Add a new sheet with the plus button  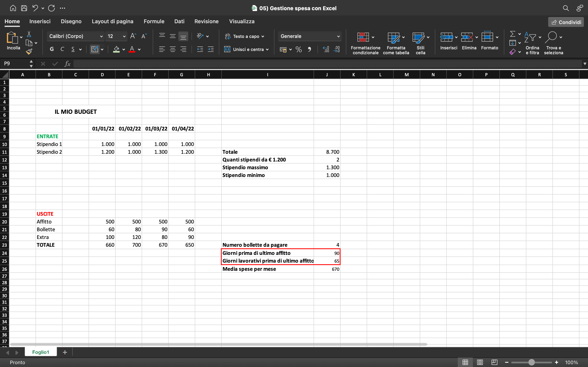pos(65,352)
